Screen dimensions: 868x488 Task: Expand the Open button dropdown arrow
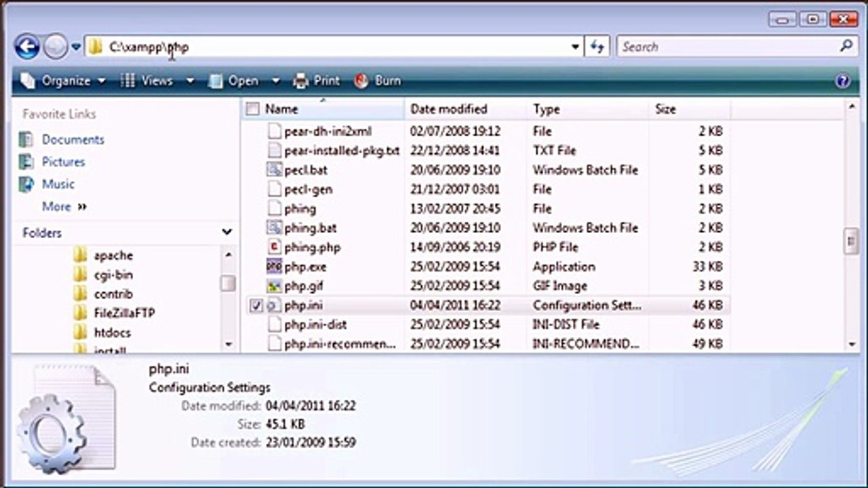pos(275,81)
